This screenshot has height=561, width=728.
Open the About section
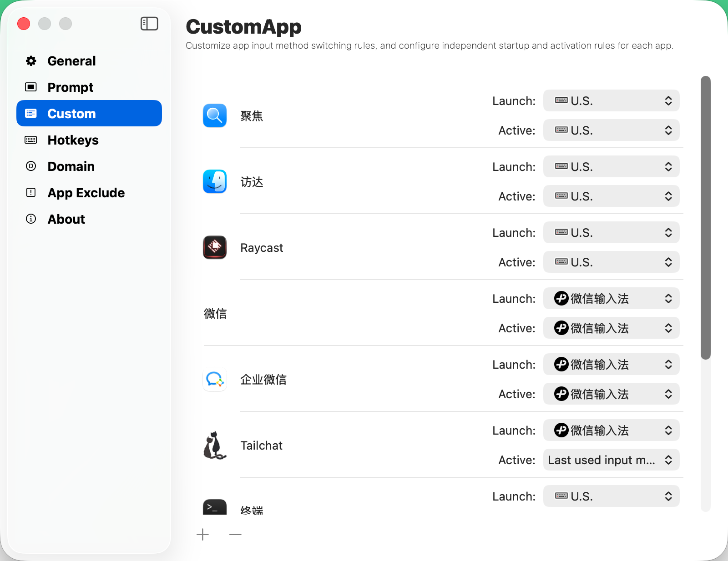pyautogui.click(x=89, y=219)
